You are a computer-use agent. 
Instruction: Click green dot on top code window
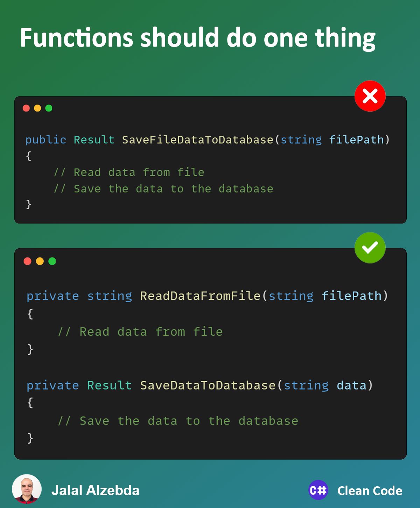pos(49,108)
